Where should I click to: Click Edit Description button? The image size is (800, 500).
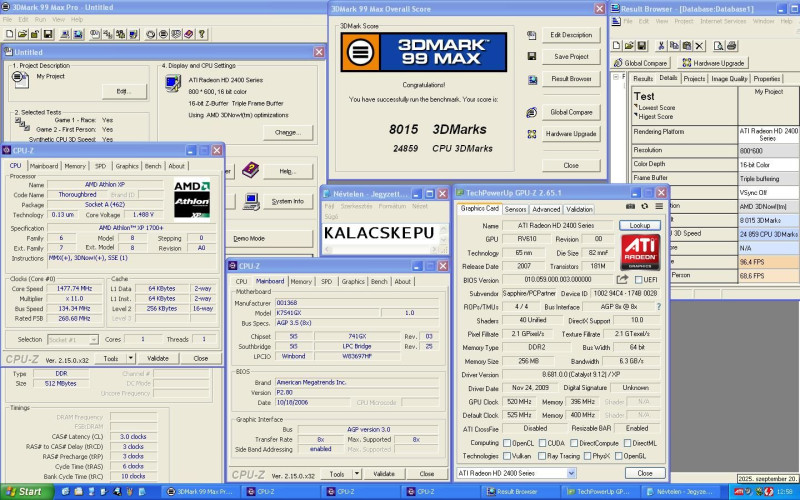(571, 35)
